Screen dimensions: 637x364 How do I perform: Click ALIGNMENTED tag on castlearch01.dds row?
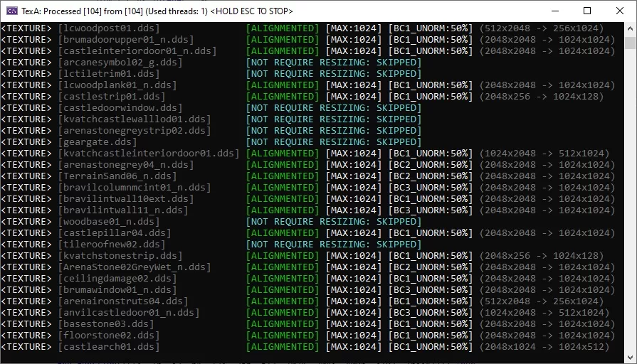[283, 346]
